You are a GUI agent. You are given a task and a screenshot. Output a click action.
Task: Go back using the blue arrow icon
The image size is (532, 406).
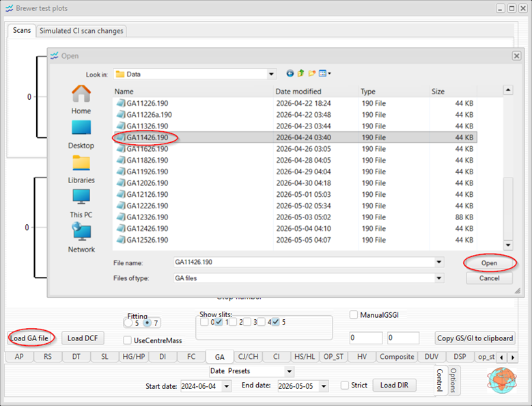(x=290, y=73)
